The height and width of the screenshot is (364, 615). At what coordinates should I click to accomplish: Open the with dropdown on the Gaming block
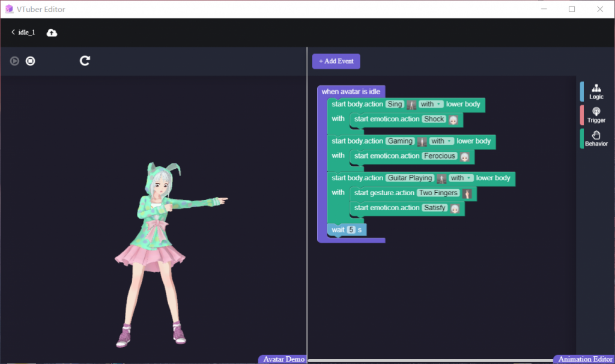tap(441, 141)
